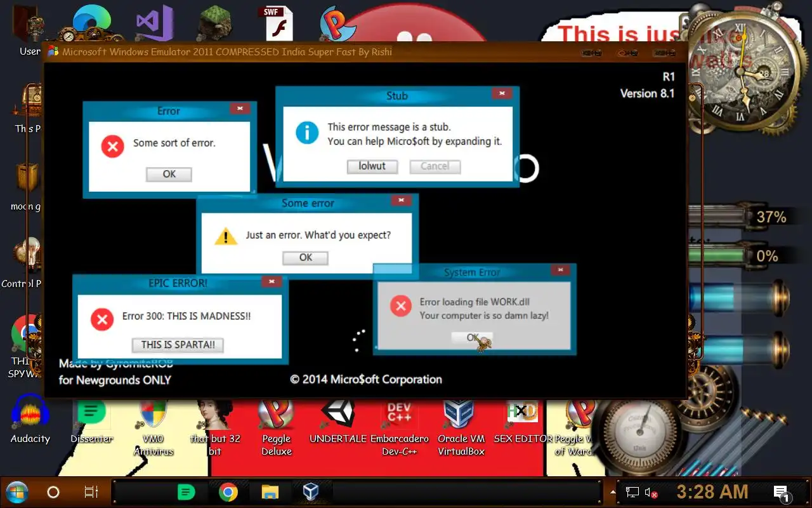
Task: Click the Windows Emulator title bar text
Action: pyautogui.click(x=227, y=52)
